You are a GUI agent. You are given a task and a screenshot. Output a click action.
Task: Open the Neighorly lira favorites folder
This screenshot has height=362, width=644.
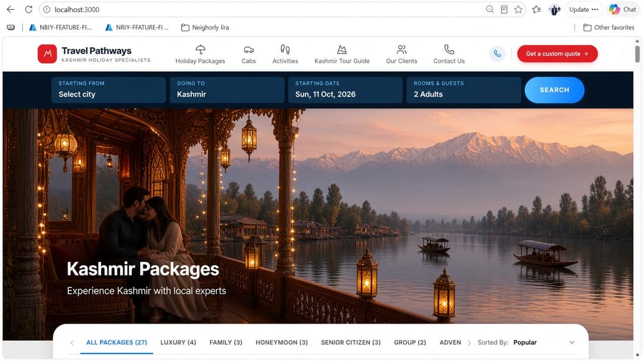coord(205,28)
